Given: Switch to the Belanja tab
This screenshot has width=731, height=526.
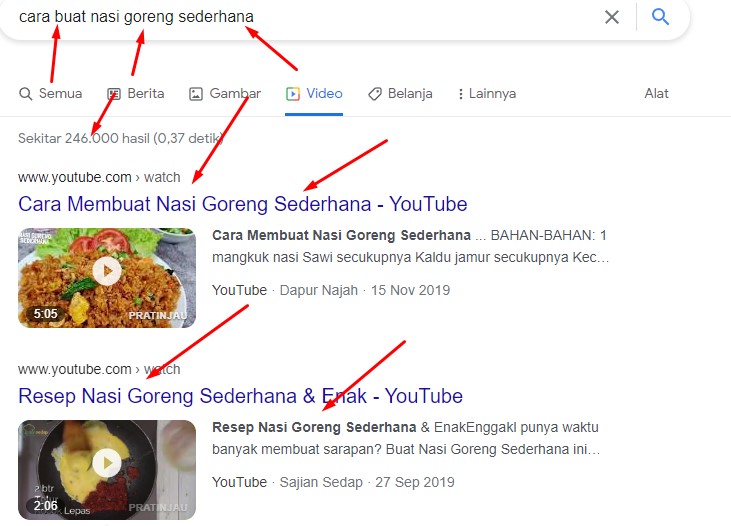Looking at the screenshot, I should [x=410, y=94].
